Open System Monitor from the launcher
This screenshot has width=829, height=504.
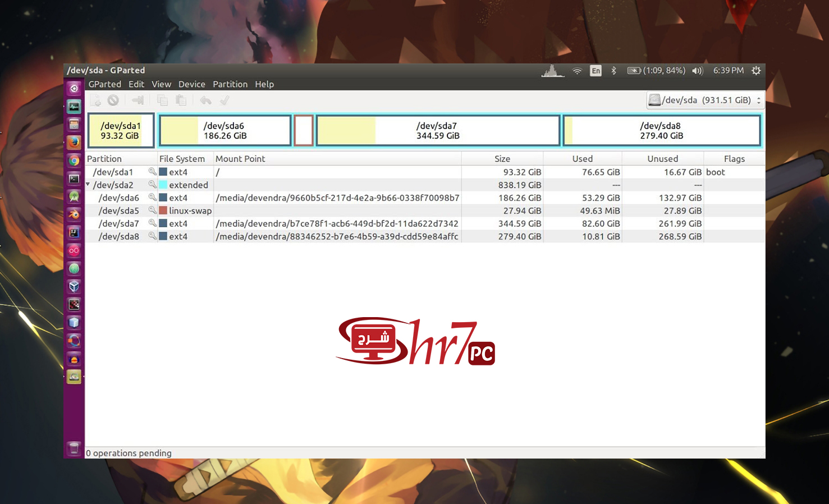tap(74, 106)
